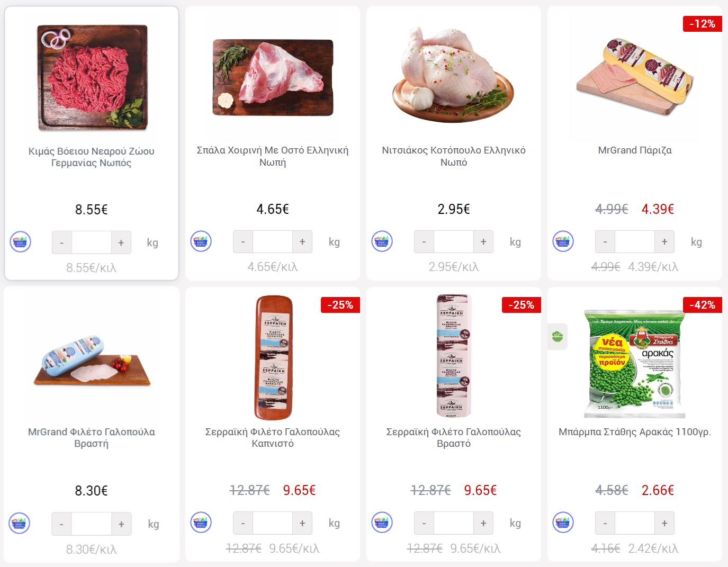Viewport: 728px width, 567px height.
Task: Decrease quantity of Μπάρμπα Στάθης Αρακάς
Action: pyautogui.click(x=605, y=523)
